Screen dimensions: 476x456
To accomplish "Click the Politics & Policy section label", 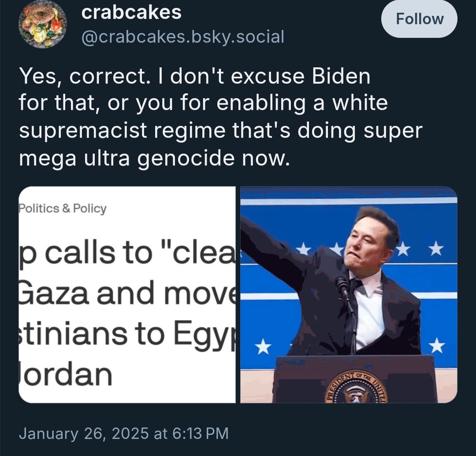I will (x=62, y=207).
